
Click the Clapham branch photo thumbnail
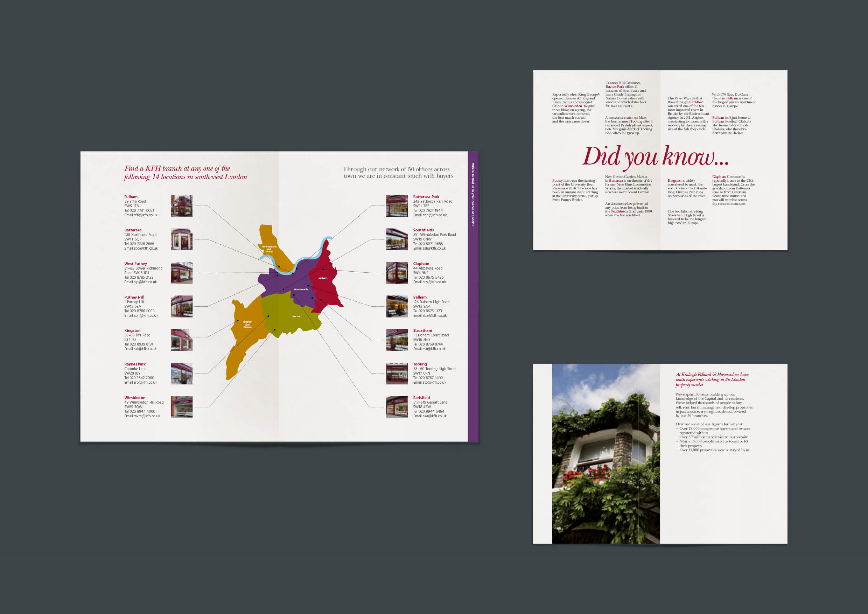[x=397, y=273]
